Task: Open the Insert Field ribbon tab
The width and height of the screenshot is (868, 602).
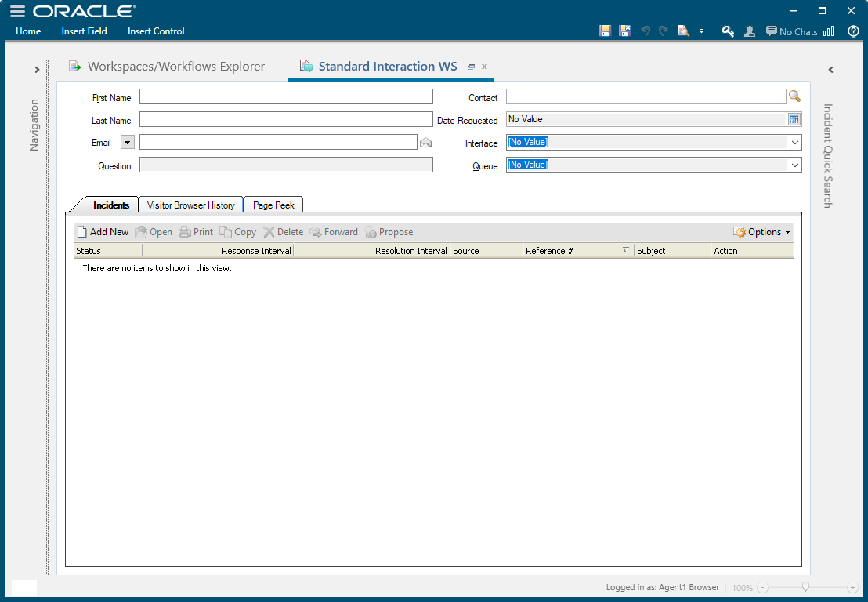Action: [84, 31]
